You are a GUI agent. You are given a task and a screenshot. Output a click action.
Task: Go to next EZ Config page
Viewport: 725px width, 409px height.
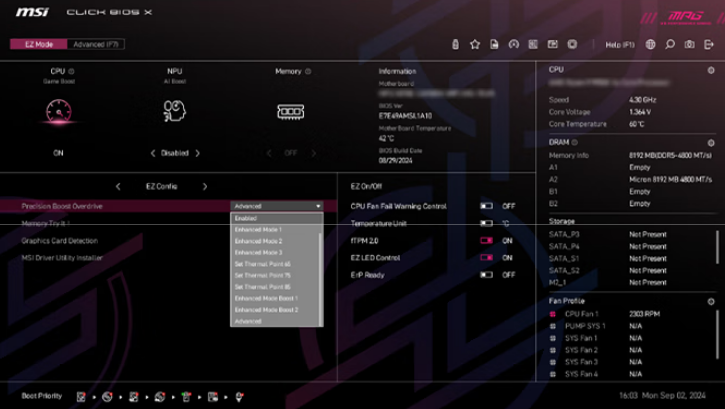click(205, 186)
